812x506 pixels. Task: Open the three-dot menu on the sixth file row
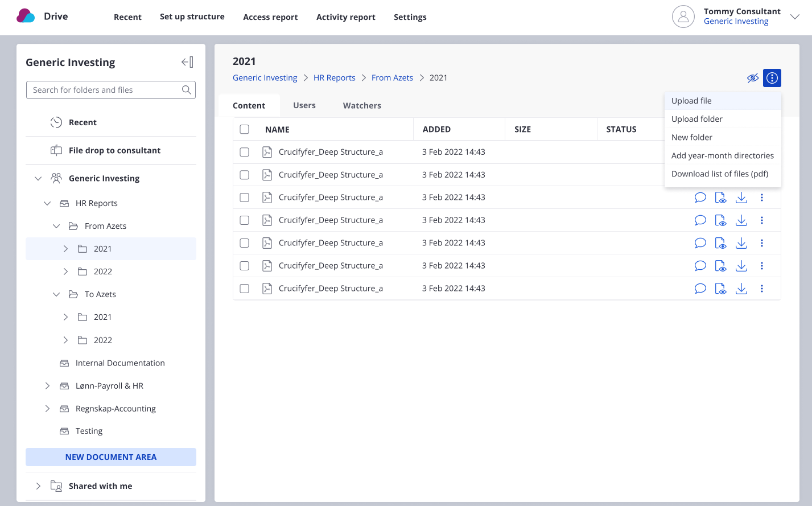(762, 266)
